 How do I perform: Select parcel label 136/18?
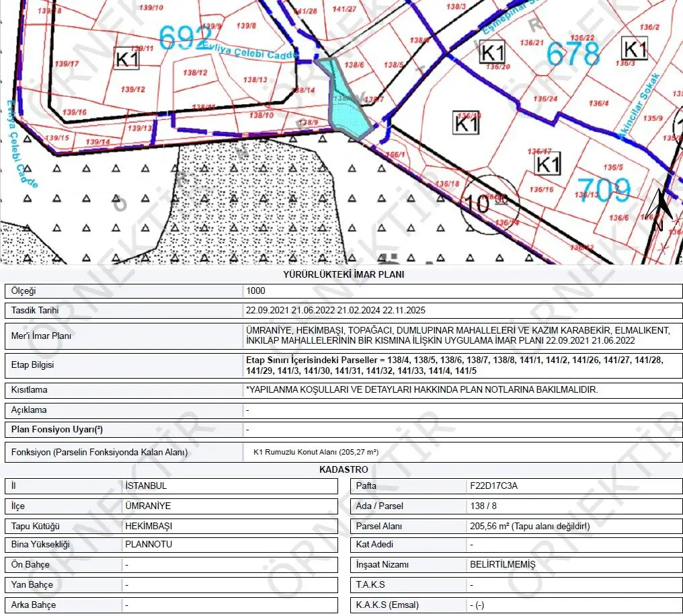[x=447, y=184]
